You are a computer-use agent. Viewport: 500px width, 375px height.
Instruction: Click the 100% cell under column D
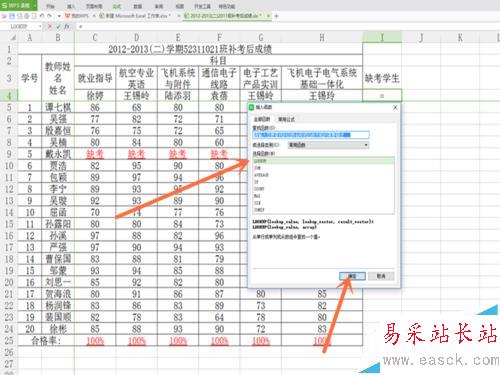136,341
